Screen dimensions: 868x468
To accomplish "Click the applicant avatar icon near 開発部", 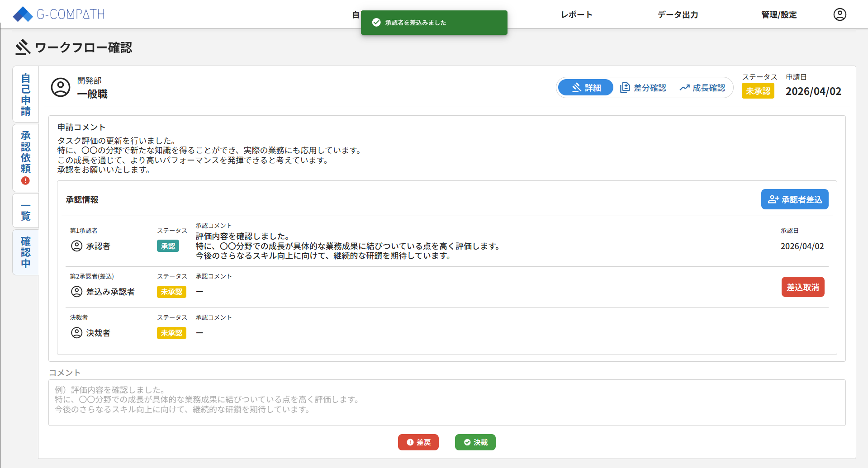I will [x=61, y=87].
